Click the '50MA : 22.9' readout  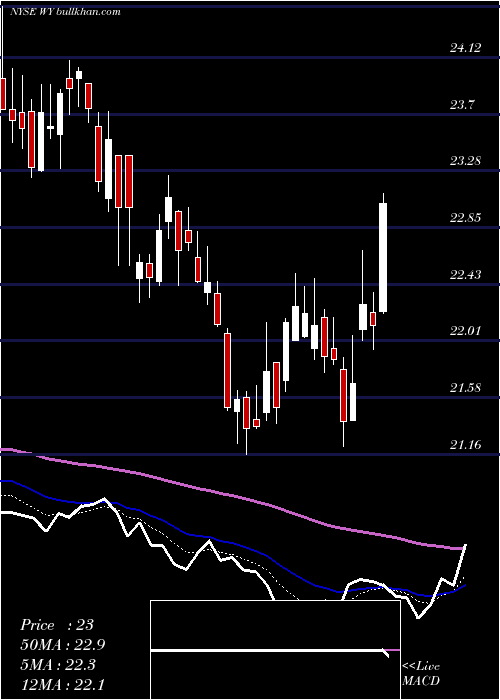62,645
